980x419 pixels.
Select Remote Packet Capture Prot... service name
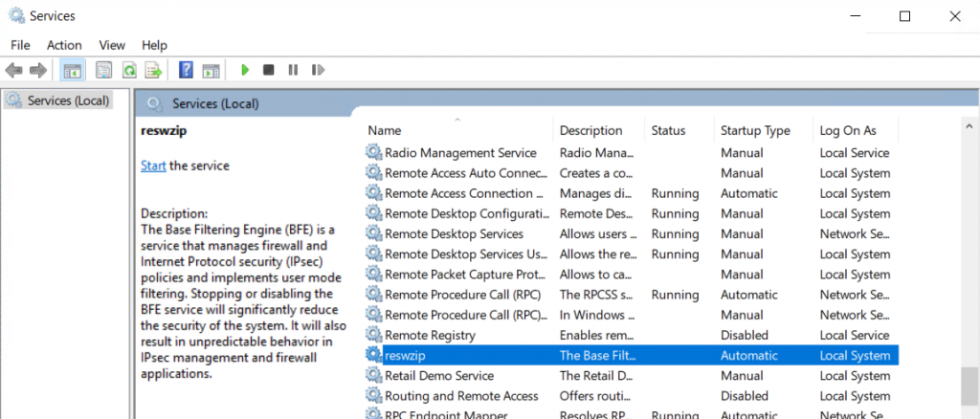coord(466,275)
